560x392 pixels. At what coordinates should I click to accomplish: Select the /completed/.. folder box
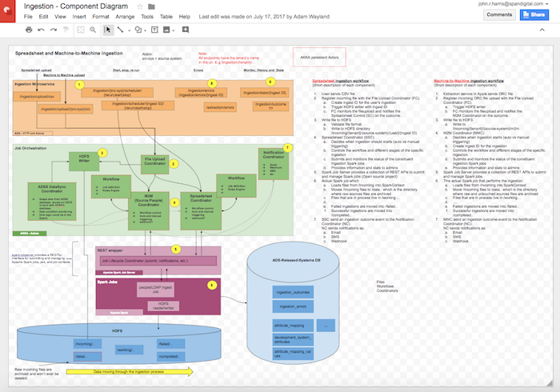click(x=170, y=356)
